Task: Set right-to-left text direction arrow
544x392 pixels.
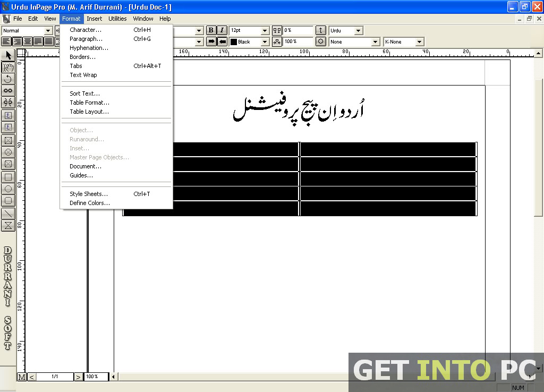Action: [x=223, y=42]
